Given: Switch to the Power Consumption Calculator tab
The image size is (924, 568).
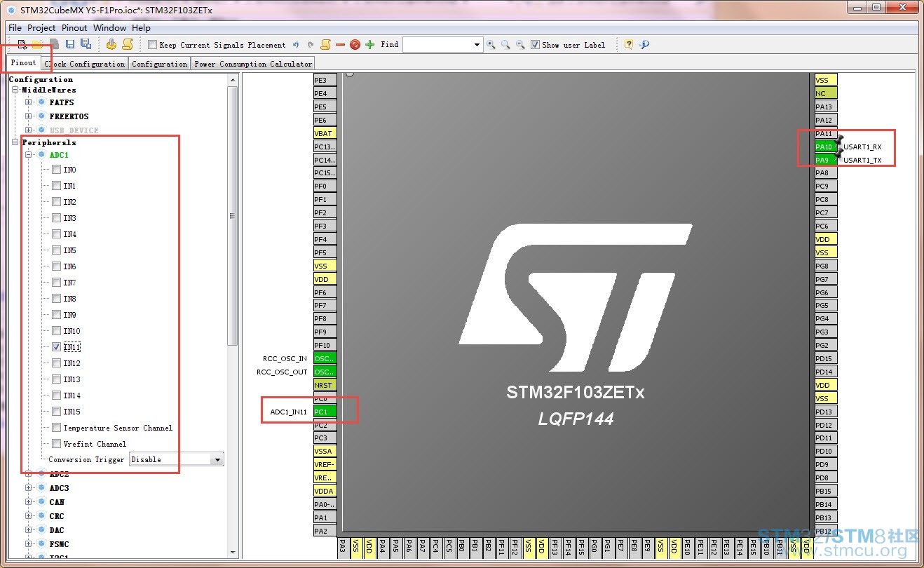Looking at the screenshot, I should coord(253,64).
